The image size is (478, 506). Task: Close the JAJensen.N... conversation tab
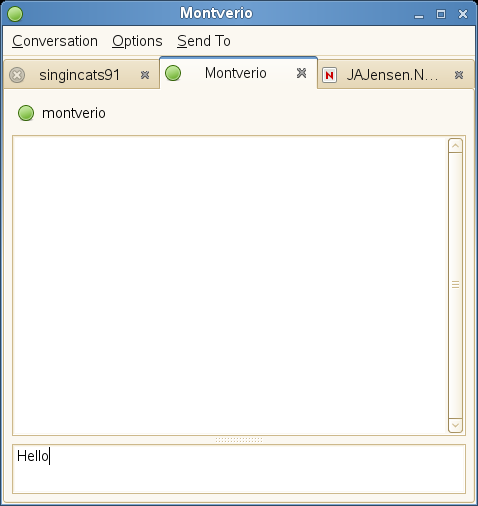(459, 75)
